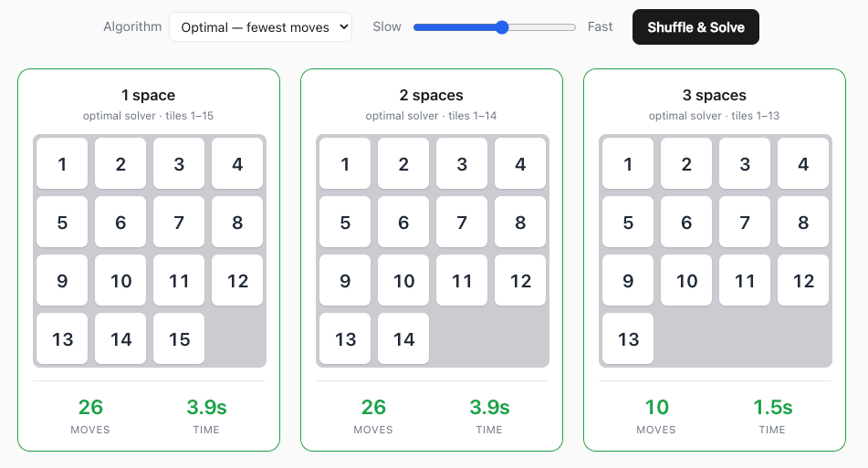Click the '2 spaces' panel title
The height and width of the screenshot is (468, 868).
[431, 95]
